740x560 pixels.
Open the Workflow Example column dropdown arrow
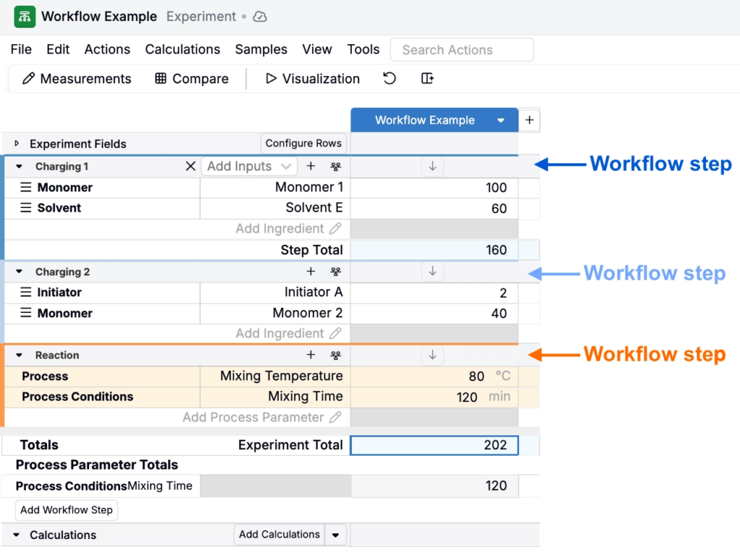point(501,120)
